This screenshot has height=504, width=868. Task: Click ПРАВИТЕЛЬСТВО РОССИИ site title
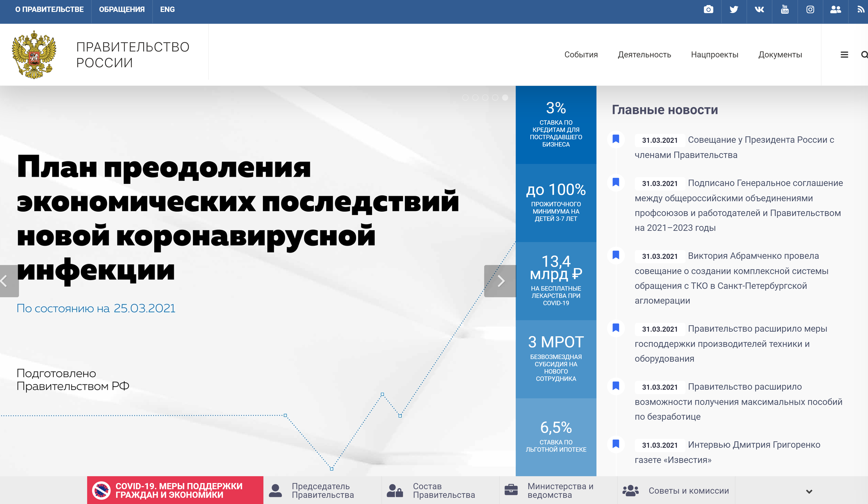click(133, 55)
